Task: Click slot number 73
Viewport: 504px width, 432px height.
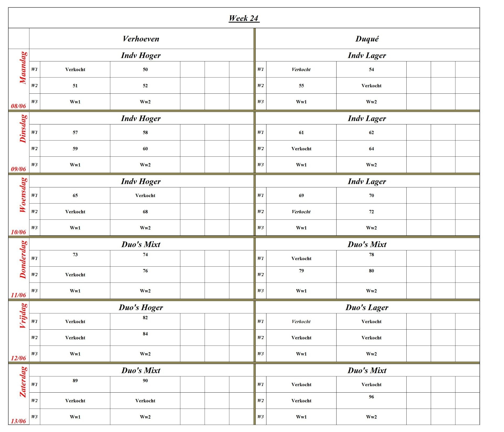Action: coord(75,255)
